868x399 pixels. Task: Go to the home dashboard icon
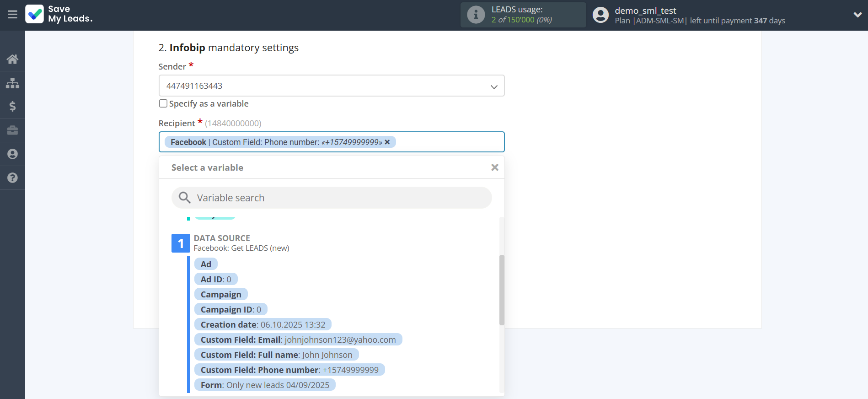pos(12,59)
